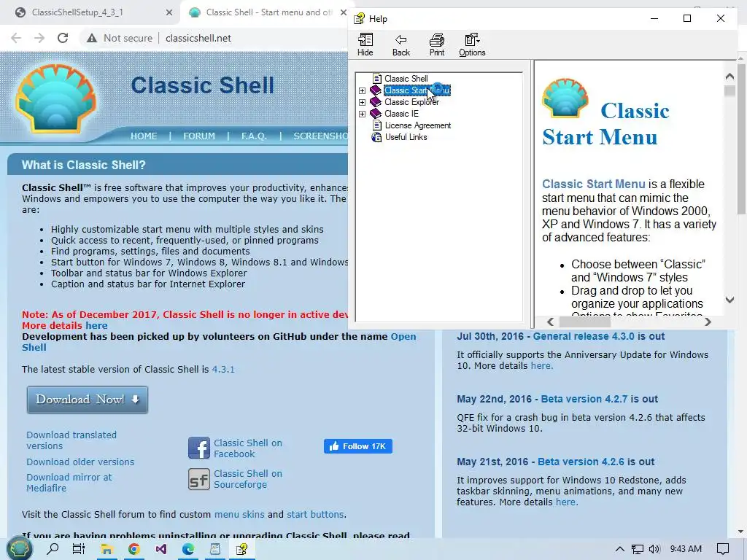Open General release 4.3.0 news link
The width and height of the screenshot is (747, 560).
coord(584,336)
